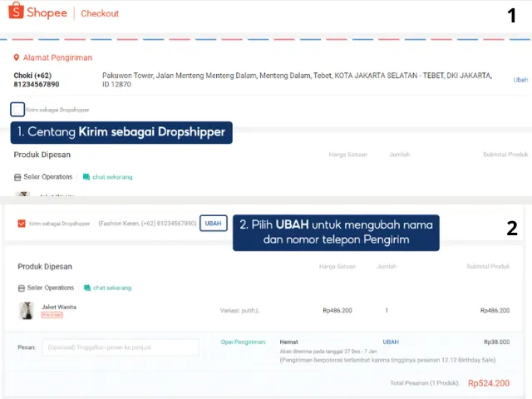
Task: Open chat sekarang in the lower product section
Action: [112, 288]
